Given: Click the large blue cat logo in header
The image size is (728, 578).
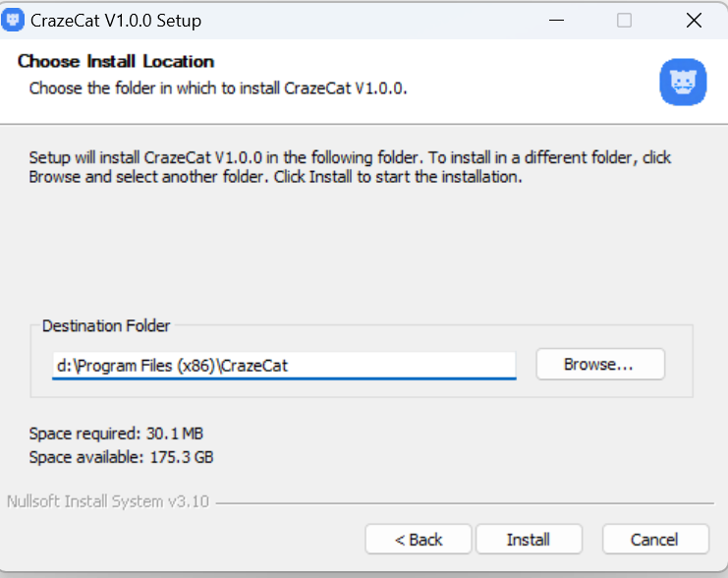Looking at the screenshot, I should (683, 83).
